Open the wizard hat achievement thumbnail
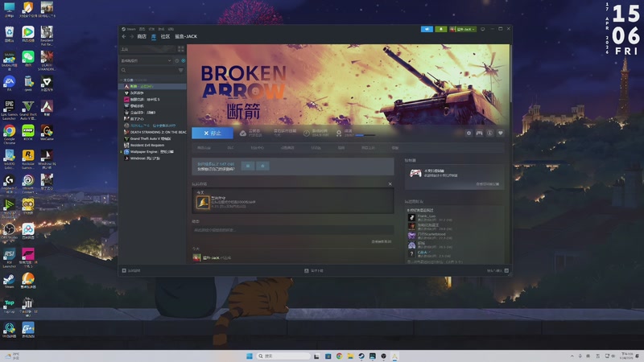The image size is (644, 362). pyautogui.click(x=203, y=202)
